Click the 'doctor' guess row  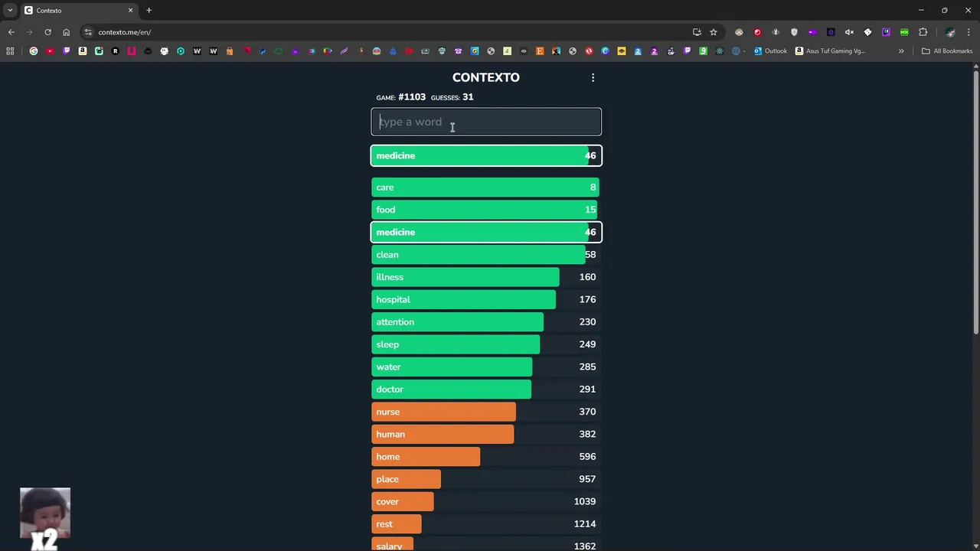486,389
